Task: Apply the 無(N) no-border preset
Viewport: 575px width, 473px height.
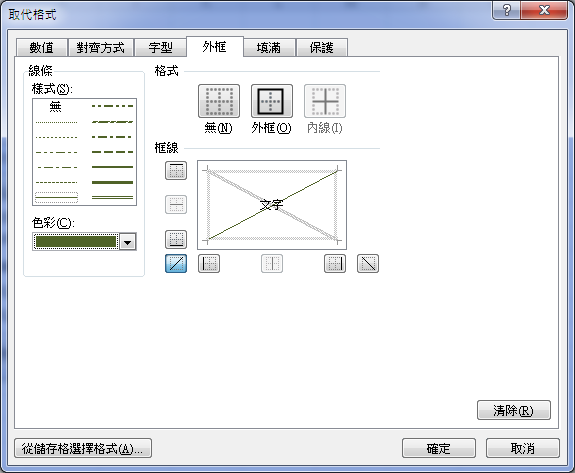Action: [219, 101]
